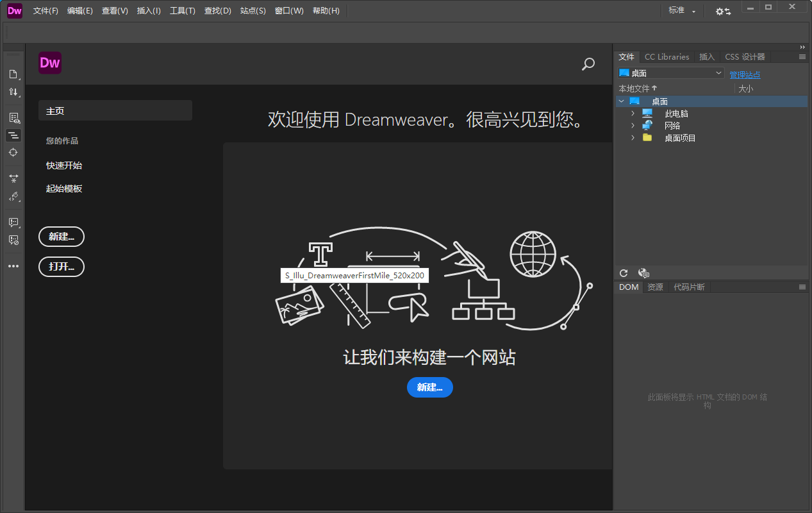Open the 标准 workspace switcher dropdown
The image size is (812, 513).
tap(681, 10)
